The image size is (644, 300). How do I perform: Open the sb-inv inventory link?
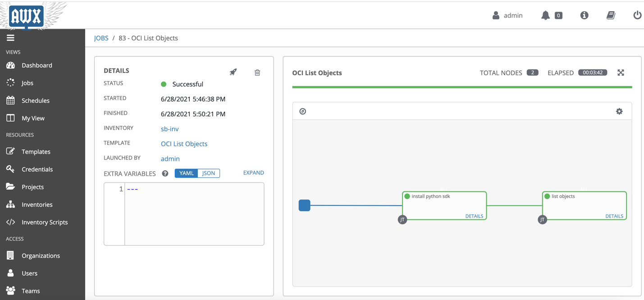click(x=169, y=129)
